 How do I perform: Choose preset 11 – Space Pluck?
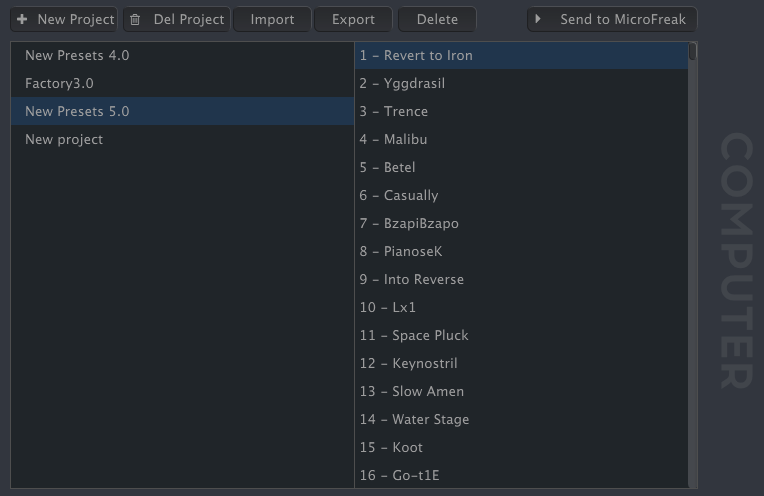[x=521, y=335]
